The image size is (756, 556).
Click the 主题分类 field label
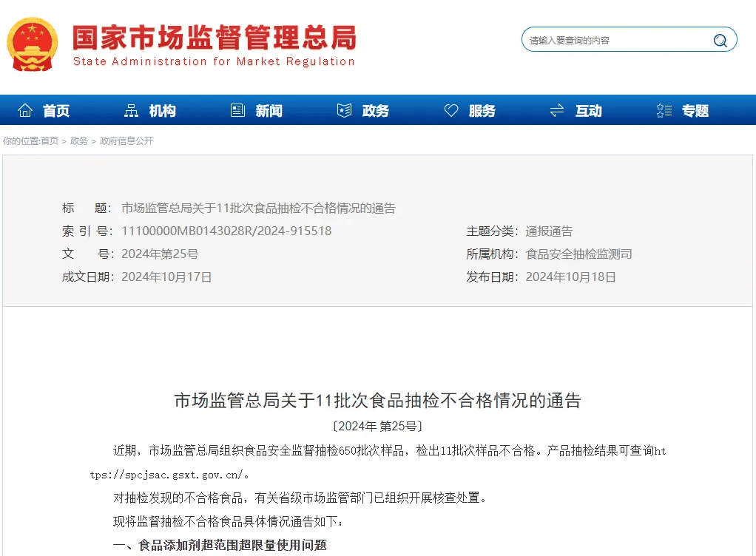(491, 231)
